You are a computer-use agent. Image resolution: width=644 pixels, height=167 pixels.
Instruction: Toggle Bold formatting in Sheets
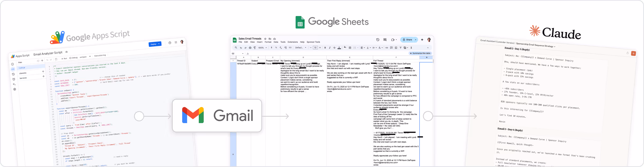[x=325, y=48]
